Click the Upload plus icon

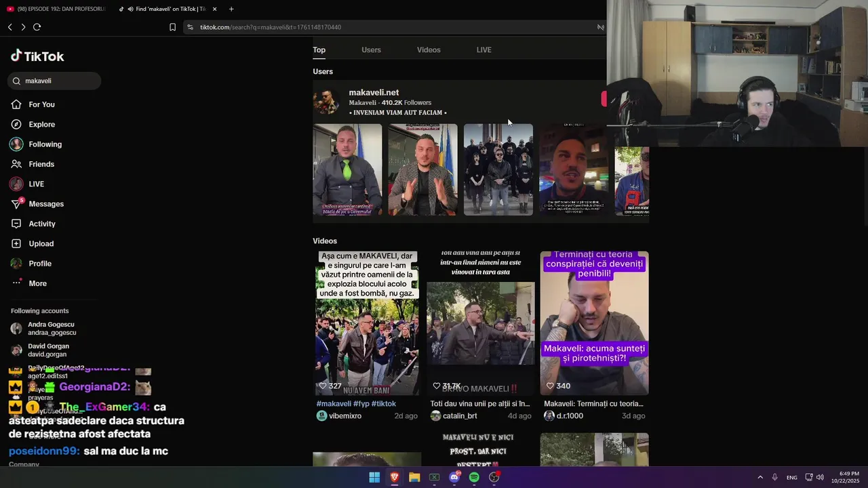coord(16,243)
